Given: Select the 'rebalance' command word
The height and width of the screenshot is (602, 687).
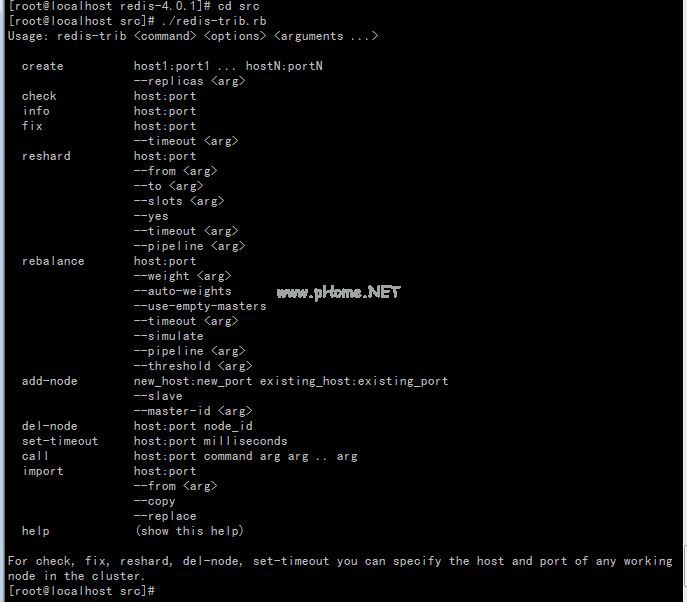Looking at the screenshot, I should point(53,261).
